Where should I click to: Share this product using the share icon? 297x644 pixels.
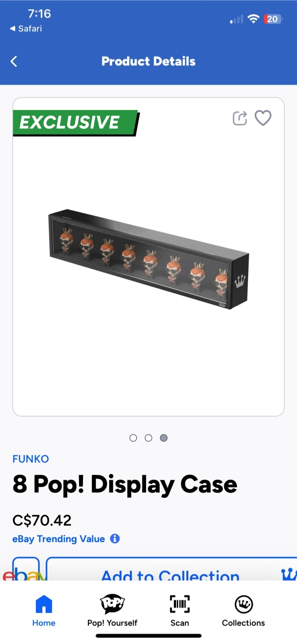tap(240, 118)
